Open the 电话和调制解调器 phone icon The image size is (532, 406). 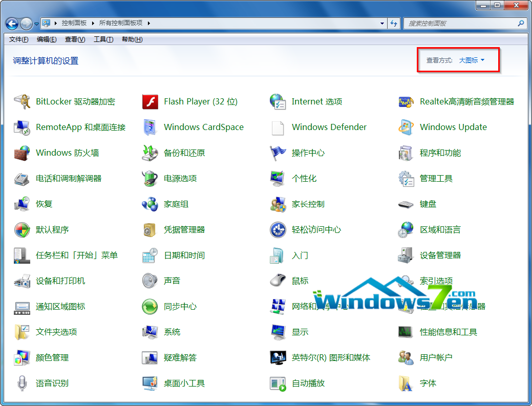point(22,178)
